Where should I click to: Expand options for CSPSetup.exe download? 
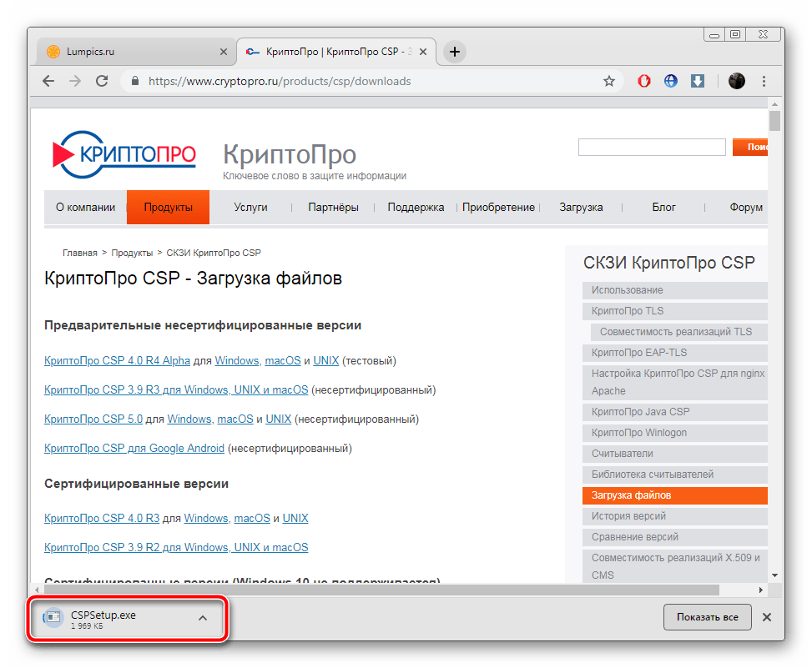[203, 618]
